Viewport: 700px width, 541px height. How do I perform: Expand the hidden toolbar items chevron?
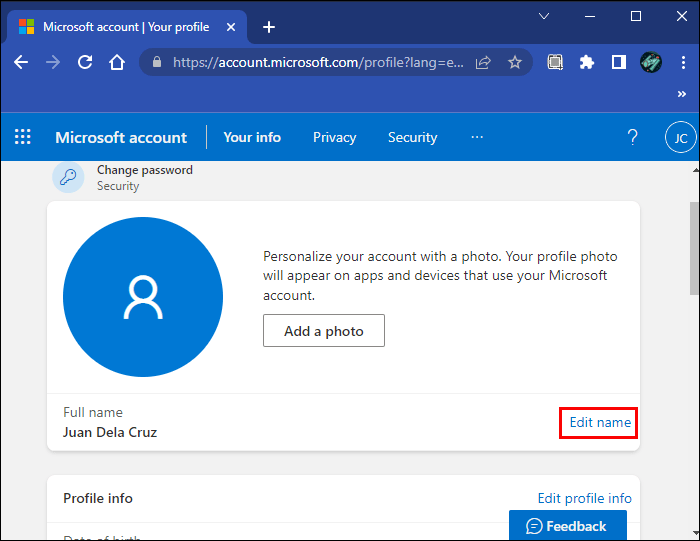[682, 94]
